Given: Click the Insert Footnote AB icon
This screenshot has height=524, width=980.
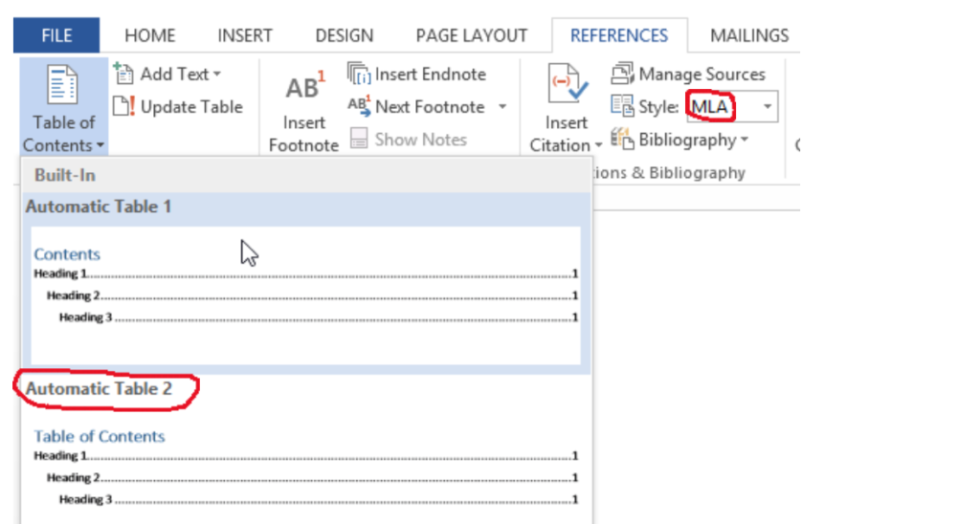Looking at the screenshot, I should pyautogui.click(x=304, y=88).
